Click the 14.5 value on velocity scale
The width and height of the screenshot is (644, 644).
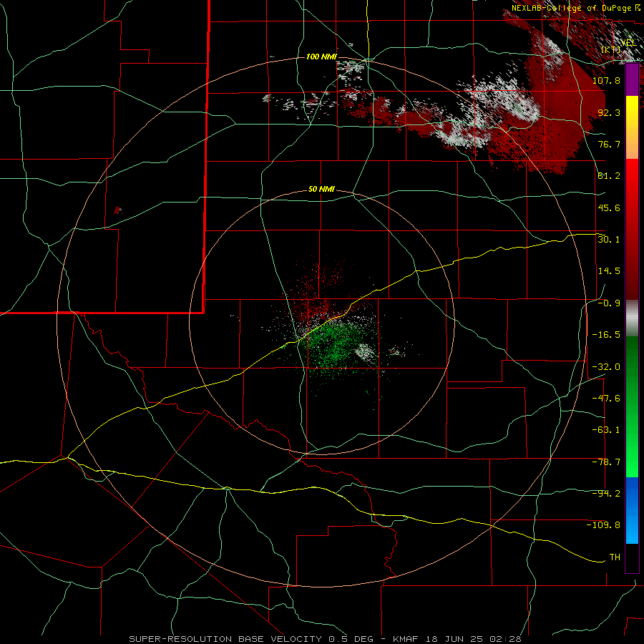[x=609, y=271]
